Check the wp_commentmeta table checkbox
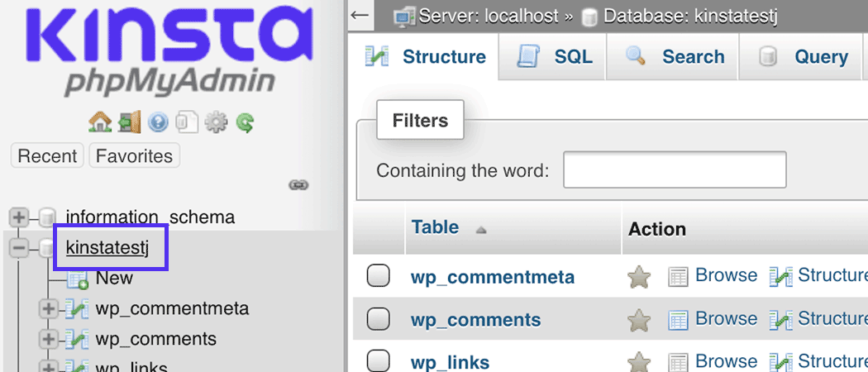This screenshot has width=868, height=372. pyautogui.click(x=378, y=276)
